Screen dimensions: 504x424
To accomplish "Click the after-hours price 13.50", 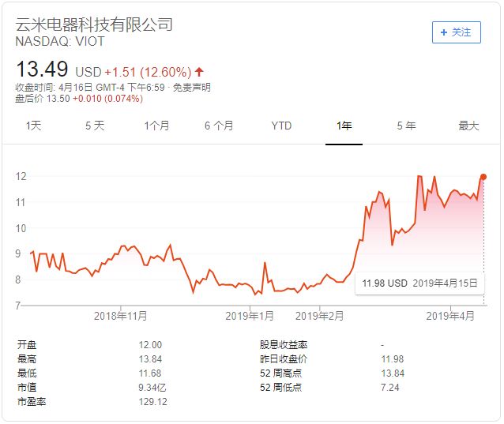I will pos(58,99).
